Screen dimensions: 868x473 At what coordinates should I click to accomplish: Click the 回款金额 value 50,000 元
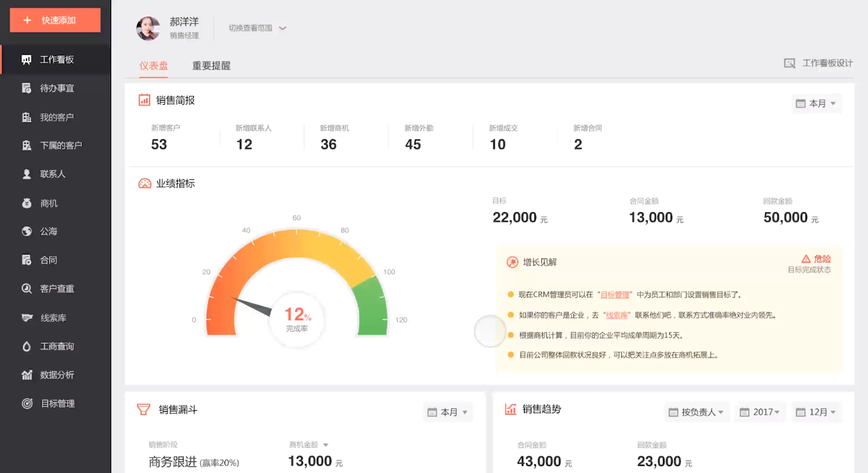pos(791,218)
